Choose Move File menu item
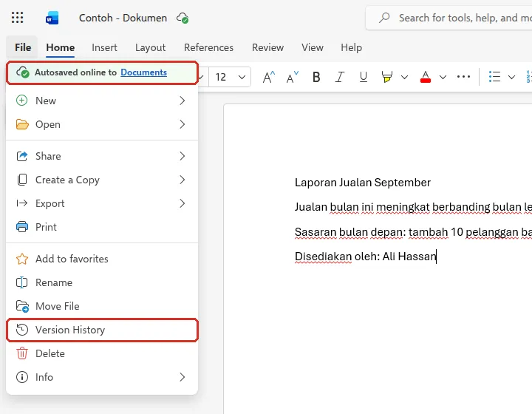532x414 pixels. click(102, 306)
